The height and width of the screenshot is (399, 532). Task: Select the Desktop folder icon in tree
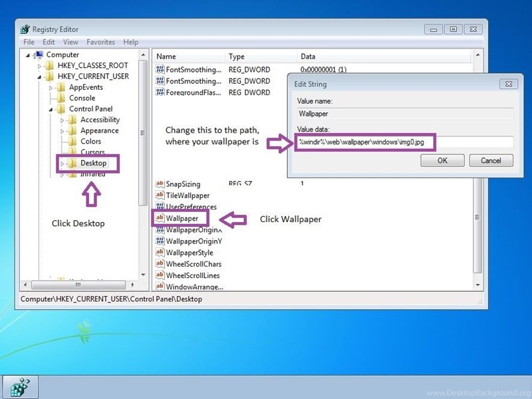73,164
